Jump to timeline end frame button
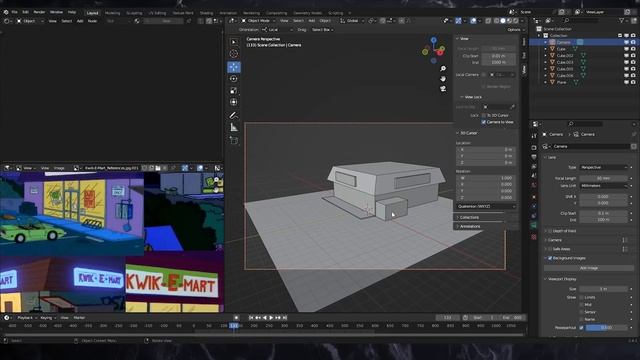The image size is (640, 360). point(285,318)
